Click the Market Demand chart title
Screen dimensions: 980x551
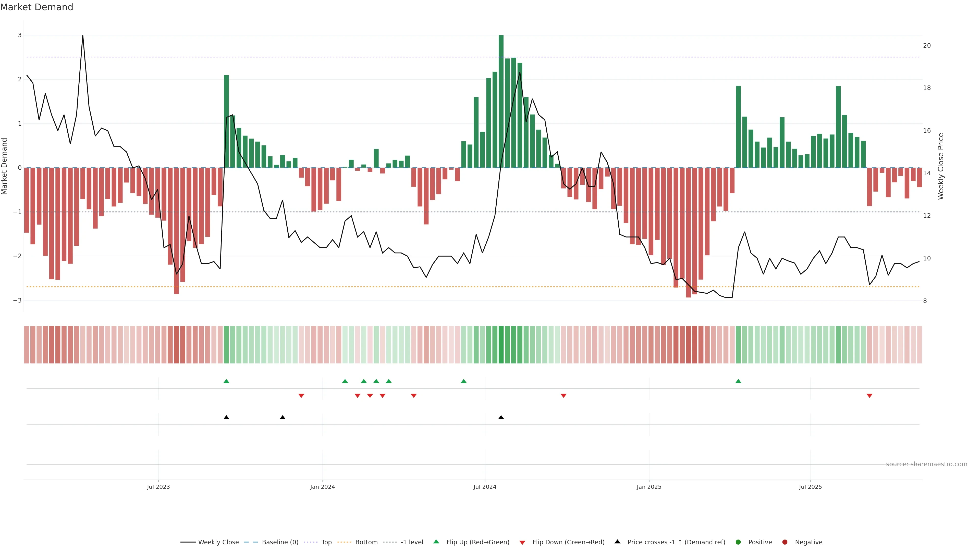(36, 7)
